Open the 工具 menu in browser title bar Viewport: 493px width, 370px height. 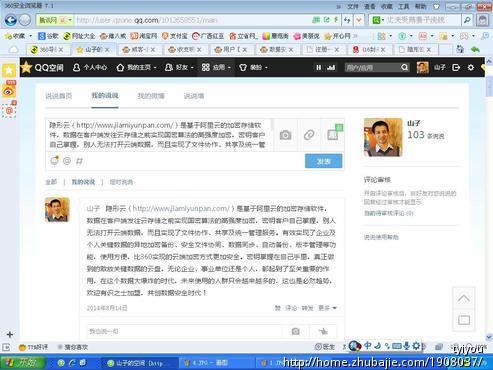pyautogui.click(x=403, y=6)
